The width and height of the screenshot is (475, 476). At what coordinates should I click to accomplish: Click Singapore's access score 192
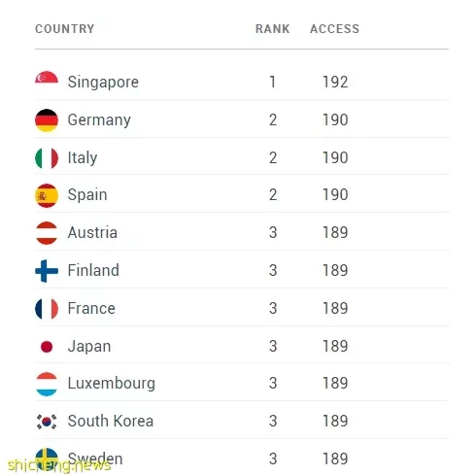pos(335,82)
